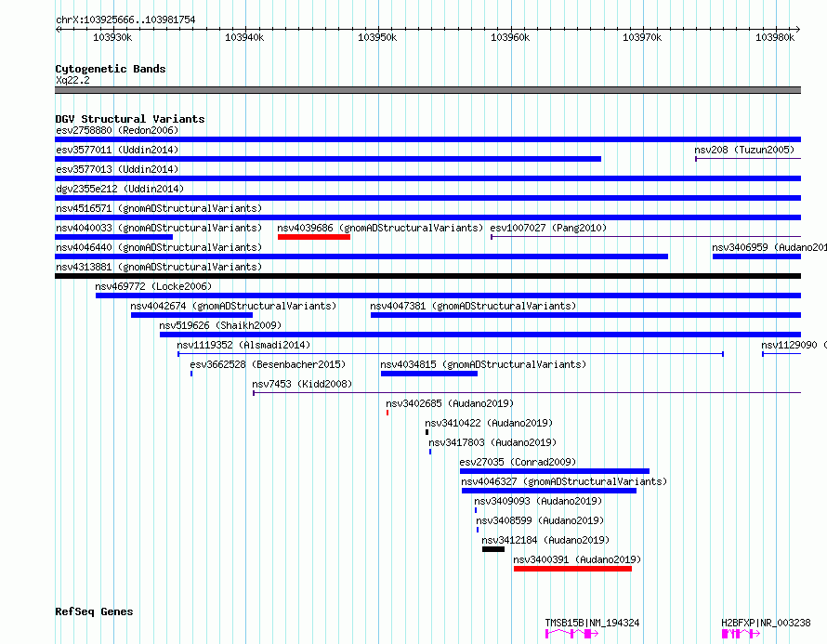Screen dimensions: 827x644
Task: Select the red nsv3400391 variant bar
Action: pyautogui.click(x=572, y=569)
